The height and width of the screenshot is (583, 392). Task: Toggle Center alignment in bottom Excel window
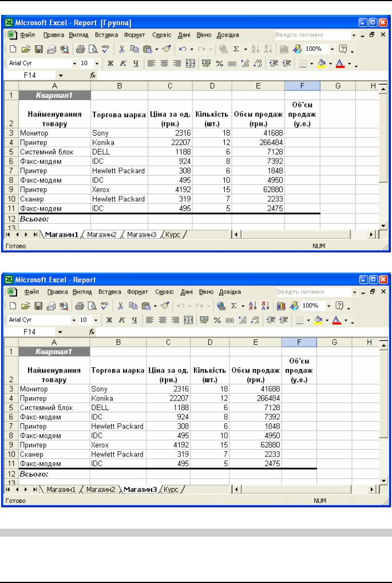pyautogui.click(x=163, y=320)
